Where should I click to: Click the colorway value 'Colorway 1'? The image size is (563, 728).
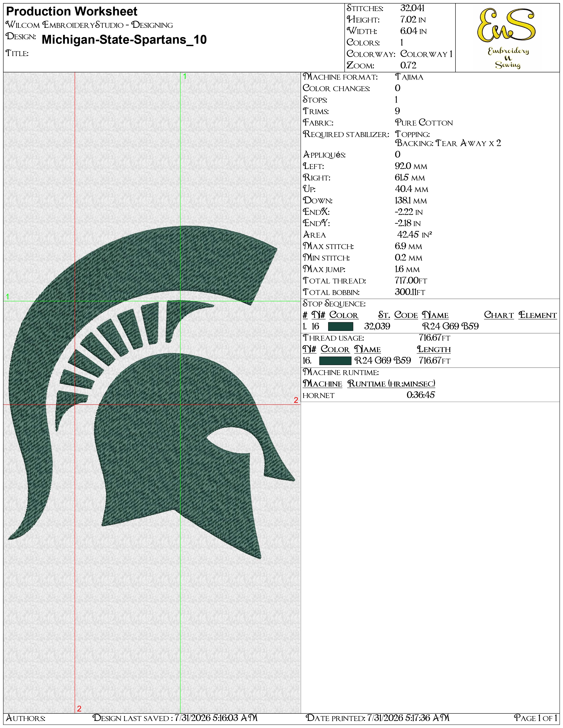[426, 54]
